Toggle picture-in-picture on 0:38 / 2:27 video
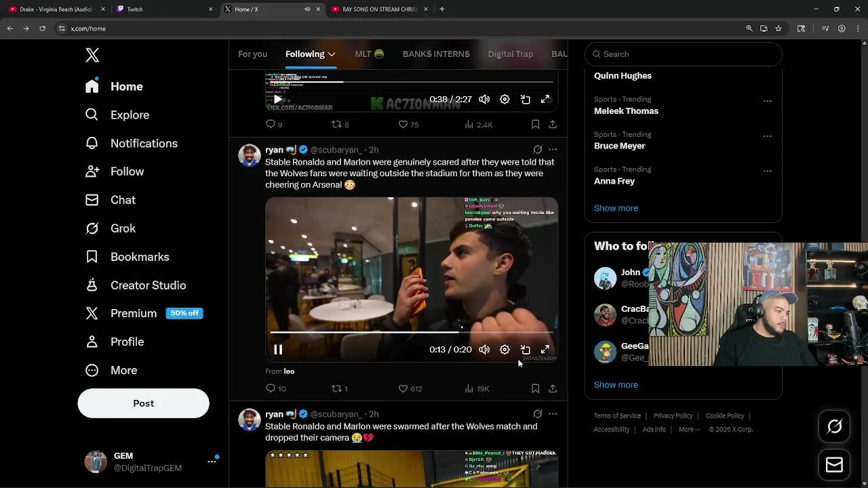Screen dimensions: 868x488 525,100
